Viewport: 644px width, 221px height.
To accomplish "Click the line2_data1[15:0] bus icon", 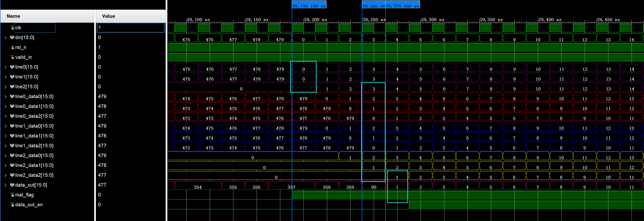I will [12, 165].
